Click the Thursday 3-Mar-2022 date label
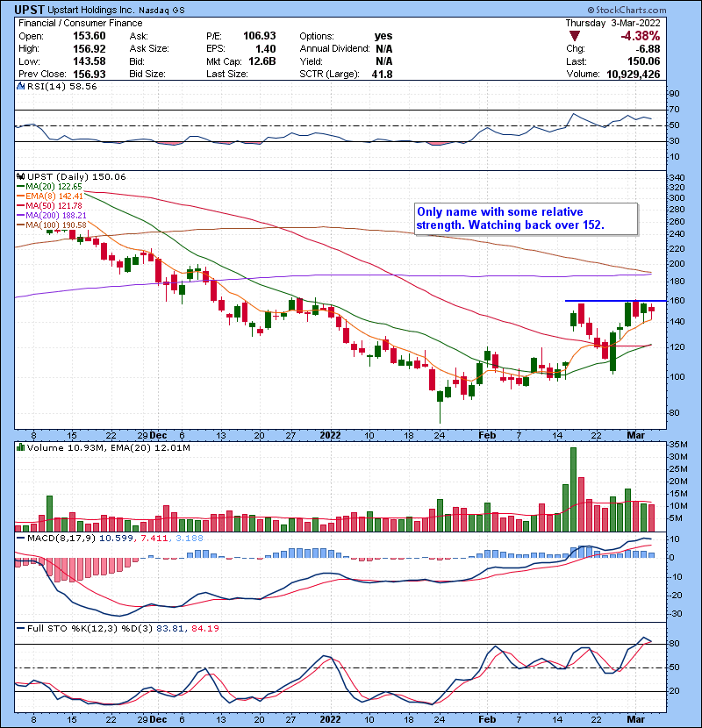Image resolution: width=702 pixels, height=728 pixels. pyautogui.click(x=612, y=23)
